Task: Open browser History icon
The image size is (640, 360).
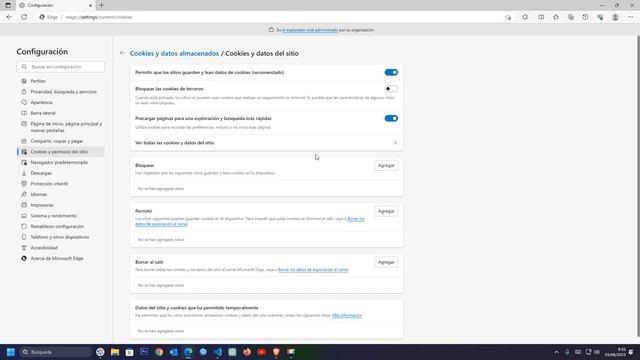Action: click(x=585, y=17)
